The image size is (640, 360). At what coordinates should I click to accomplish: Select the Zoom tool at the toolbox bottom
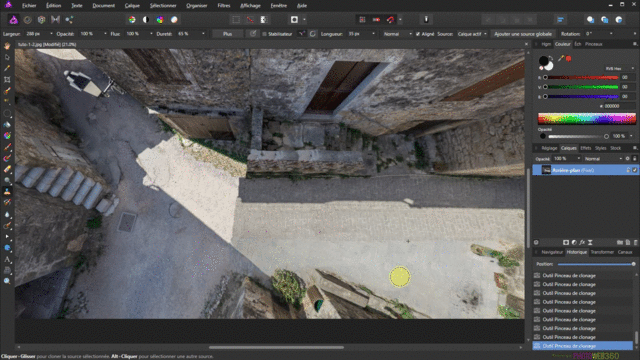pyautogui.click(x=7, y=281)
